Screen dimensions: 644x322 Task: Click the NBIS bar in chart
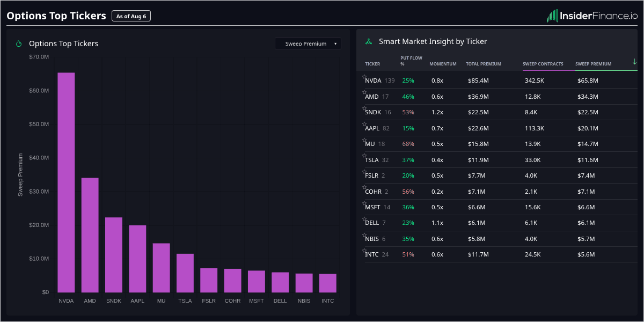(x=304, y=283)
